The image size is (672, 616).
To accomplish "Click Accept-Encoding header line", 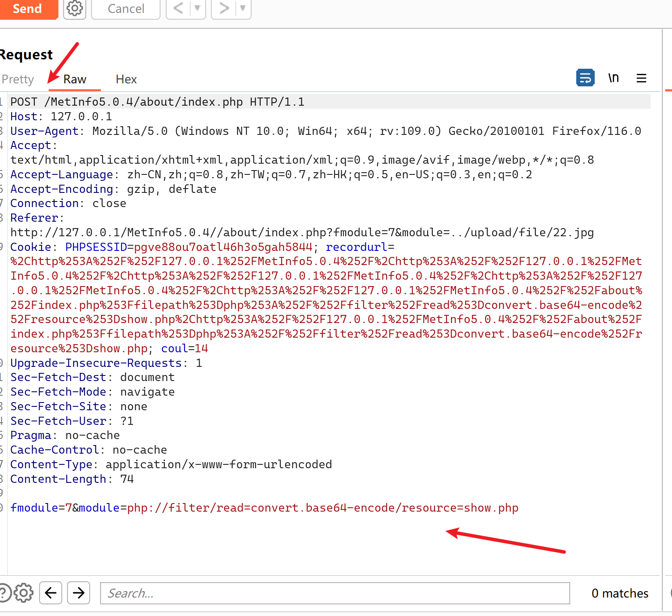I will tap(113, 189).
